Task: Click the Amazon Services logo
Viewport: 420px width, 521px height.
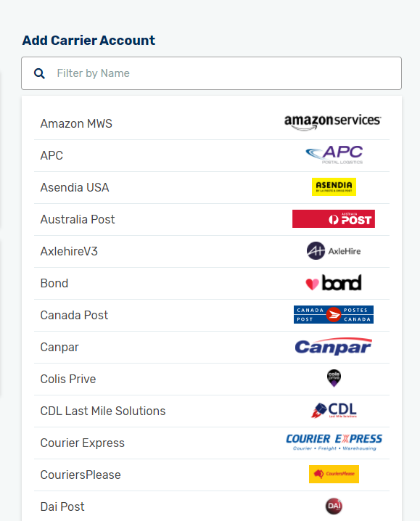Action: pos(333,123)
